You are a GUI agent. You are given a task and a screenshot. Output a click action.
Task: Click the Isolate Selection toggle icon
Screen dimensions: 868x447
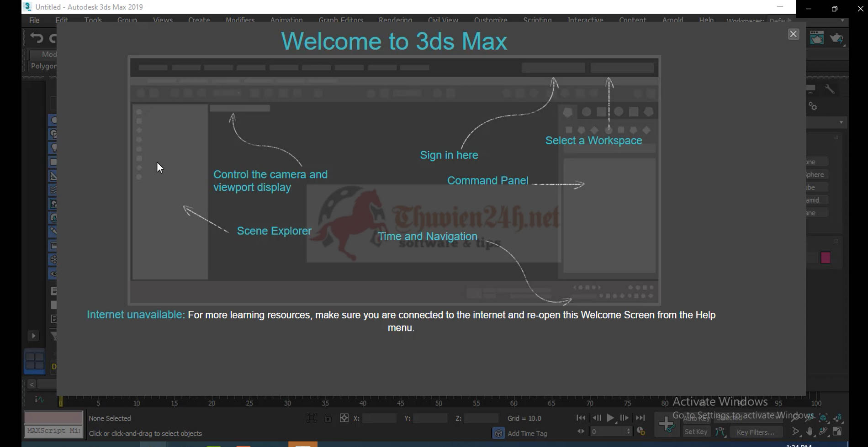311,418
